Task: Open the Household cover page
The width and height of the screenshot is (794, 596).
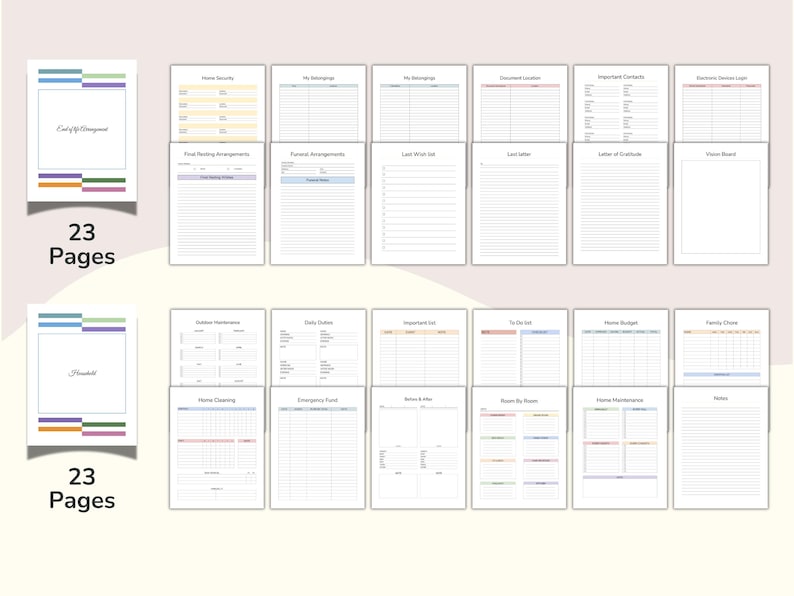Action: 82,375
